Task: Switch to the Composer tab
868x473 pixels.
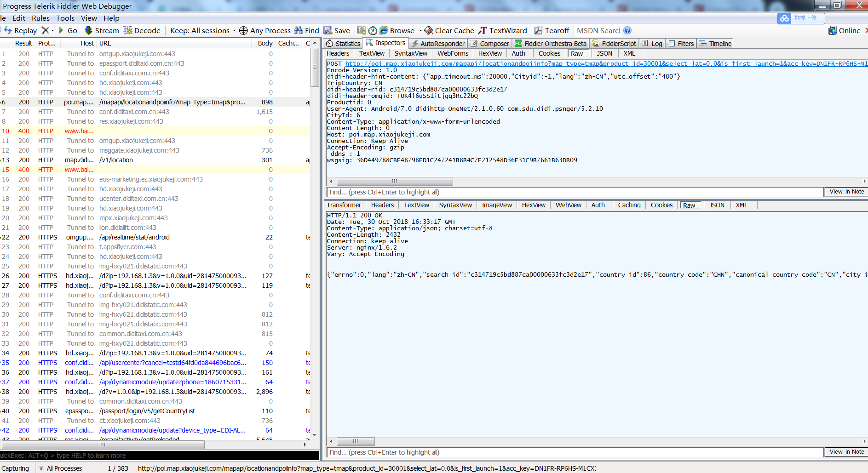Action: pyautogui.click(x=489, y=43)
